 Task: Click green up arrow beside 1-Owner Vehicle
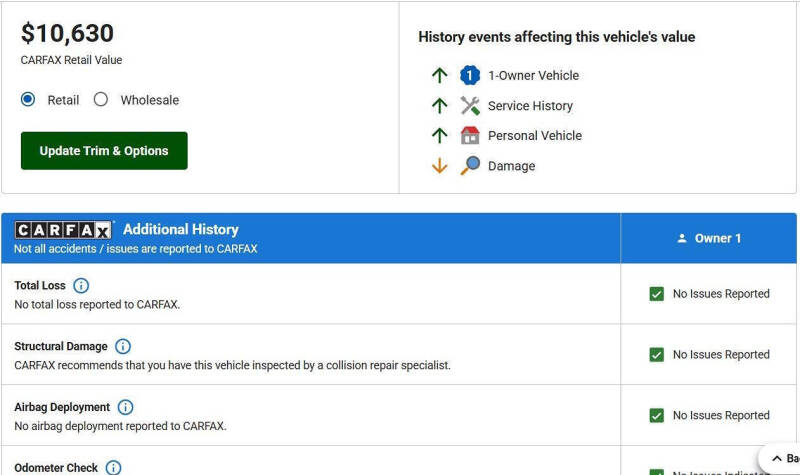click(439, 76)
